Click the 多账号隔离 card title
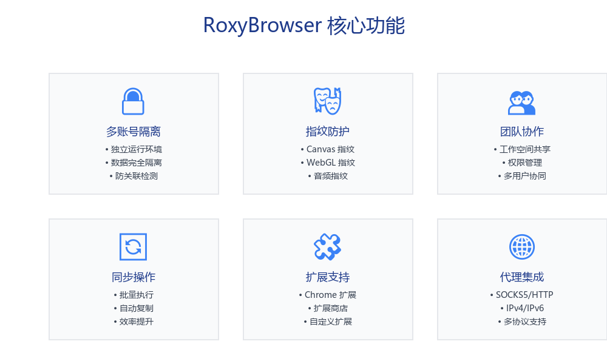 [134, 132]
